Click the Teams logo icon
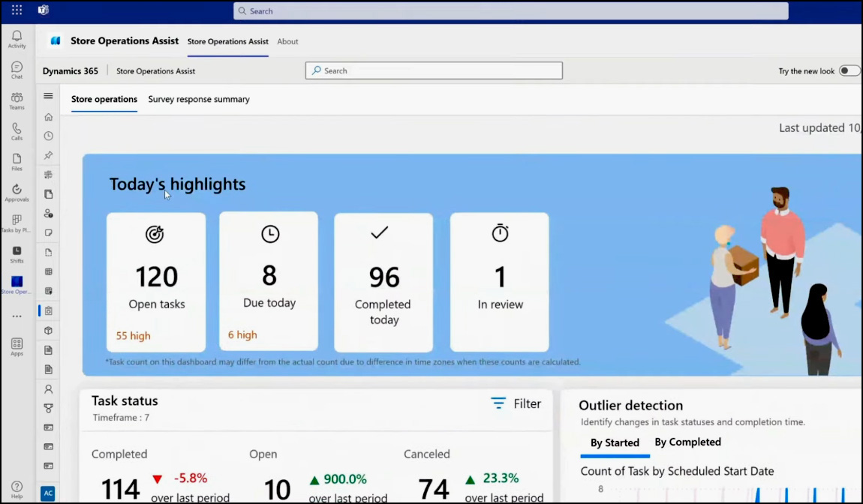 44,10
